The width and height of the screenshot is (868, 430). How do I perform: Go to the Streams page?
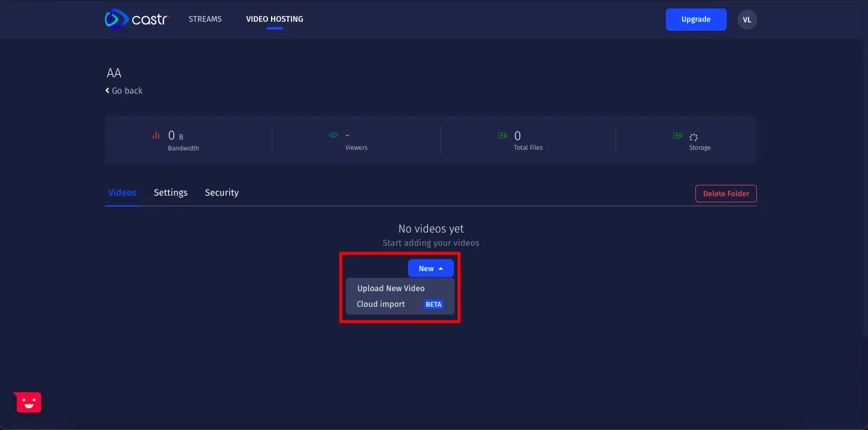[x=205, y=19]
